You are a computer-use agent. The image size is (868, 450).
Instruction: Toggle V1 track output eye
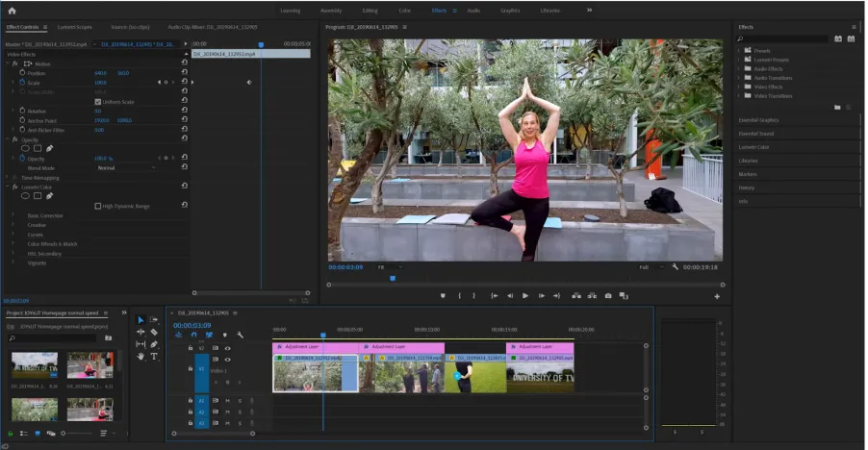227,360
